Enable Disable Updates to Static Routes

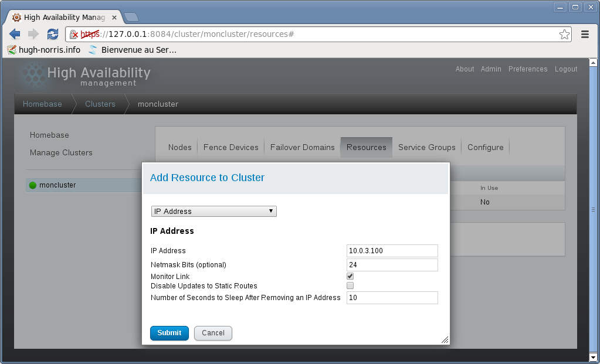coord(350,285)
